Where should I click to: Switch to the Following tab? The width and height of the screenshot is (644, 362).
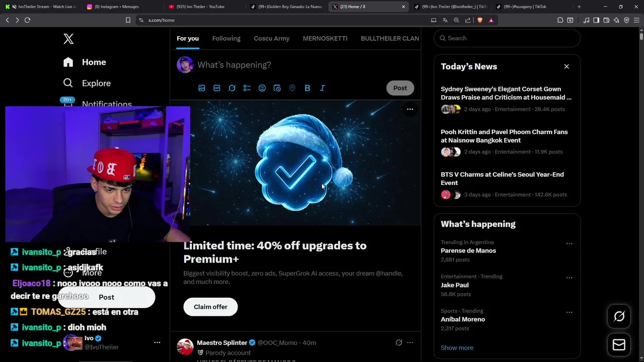[x=226, y=38]
